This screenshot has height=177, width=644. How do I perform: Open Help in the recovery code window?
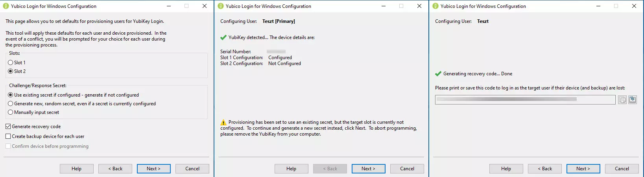[506, 169]
